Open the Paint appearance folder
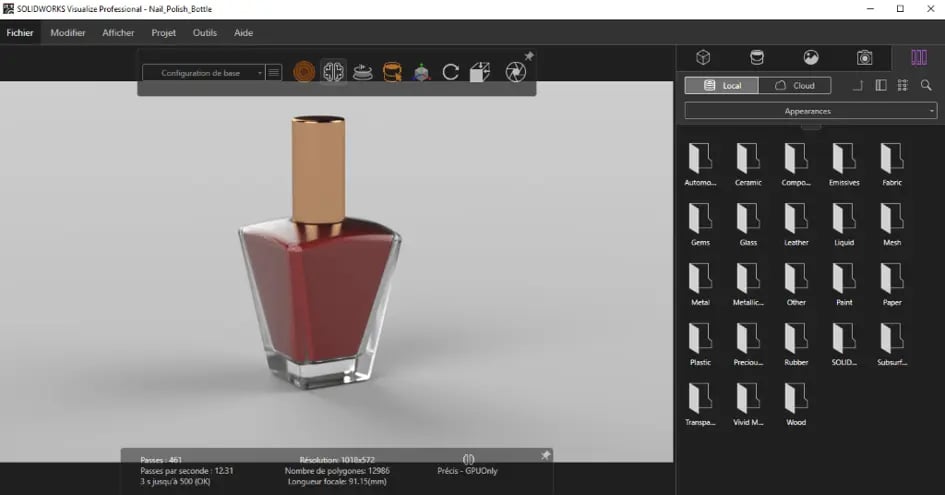Viewport: 945px width, 495px height. (844, 284)
